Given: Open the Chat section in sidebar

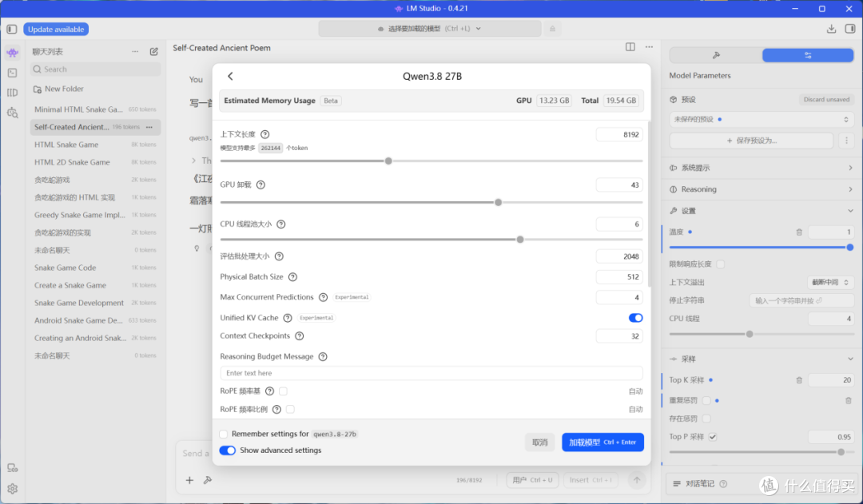Looking at the screenshot, I should tap(12, 53).
